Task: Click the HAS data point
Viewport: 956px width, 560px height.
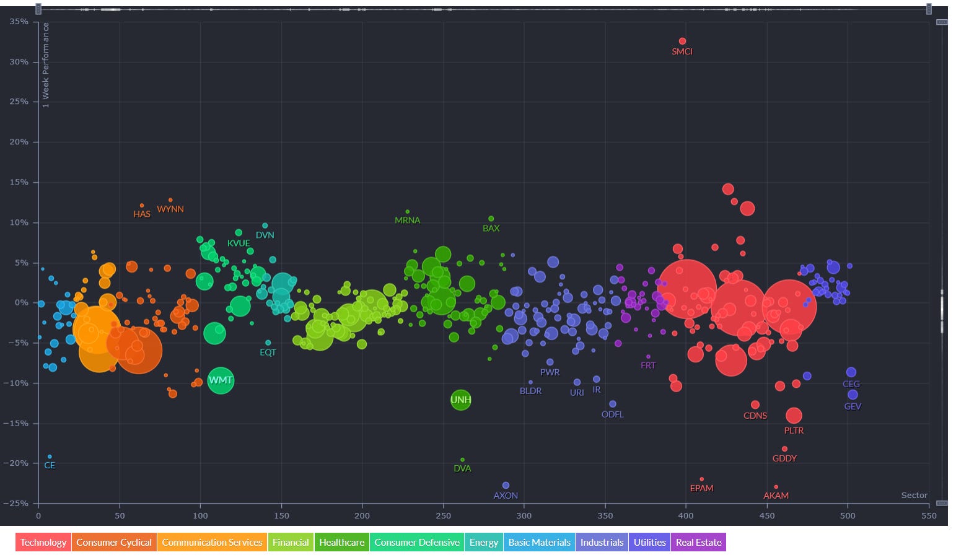Action: point(142,205)
